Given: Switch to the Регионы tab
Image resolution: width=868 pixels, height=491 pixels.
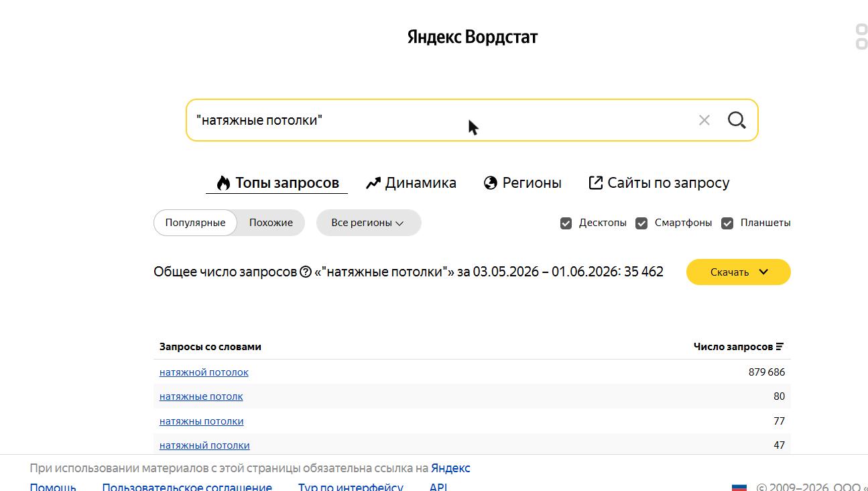Looking at the screenshot, I should 523,182.
